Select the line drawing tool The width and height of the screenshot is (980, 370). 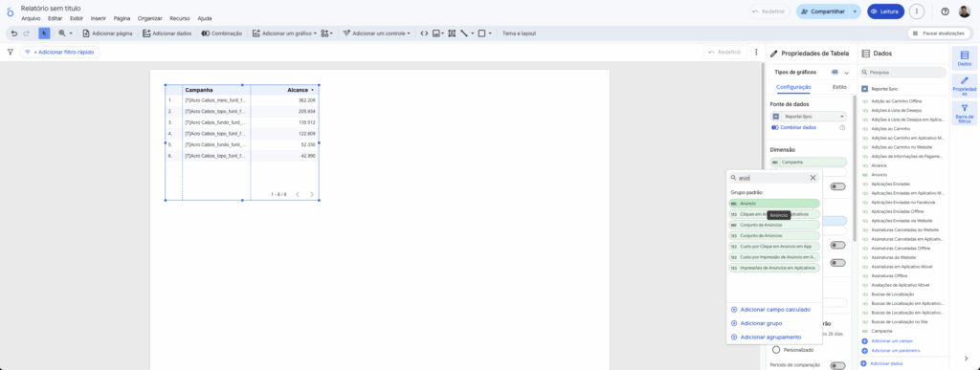464,33
